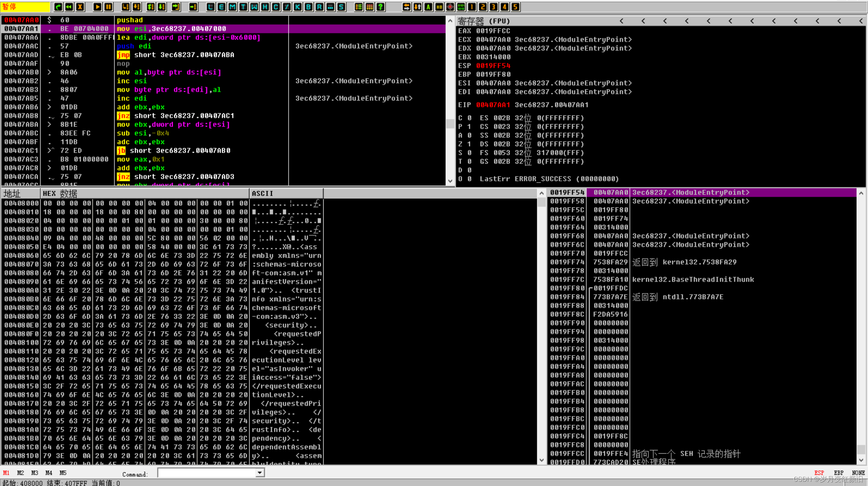Switch to memory dump tab M2
The width and height of the screenshot is (868, 486).
point(20,473)
